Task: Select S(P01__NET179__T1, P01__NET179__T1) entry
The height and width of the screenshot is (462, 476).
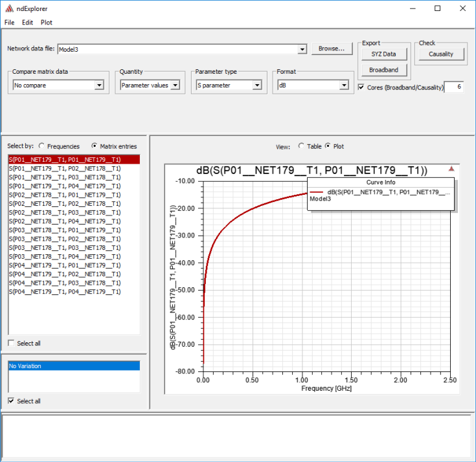Action: [74, 160]
